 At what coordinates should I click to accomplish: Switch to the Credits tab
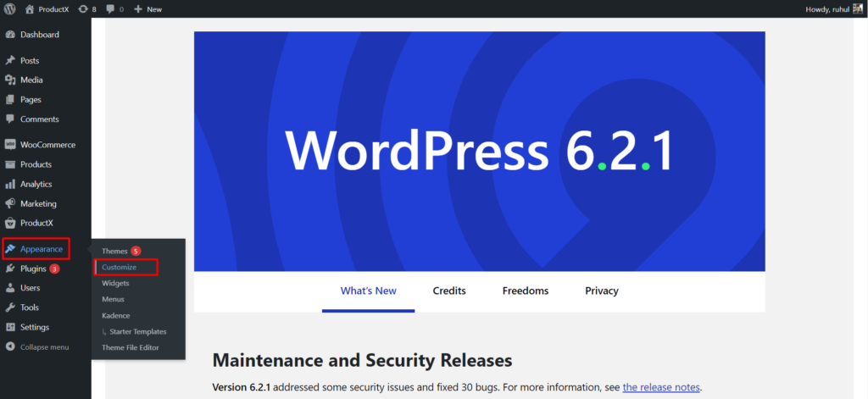pos(449,291)
